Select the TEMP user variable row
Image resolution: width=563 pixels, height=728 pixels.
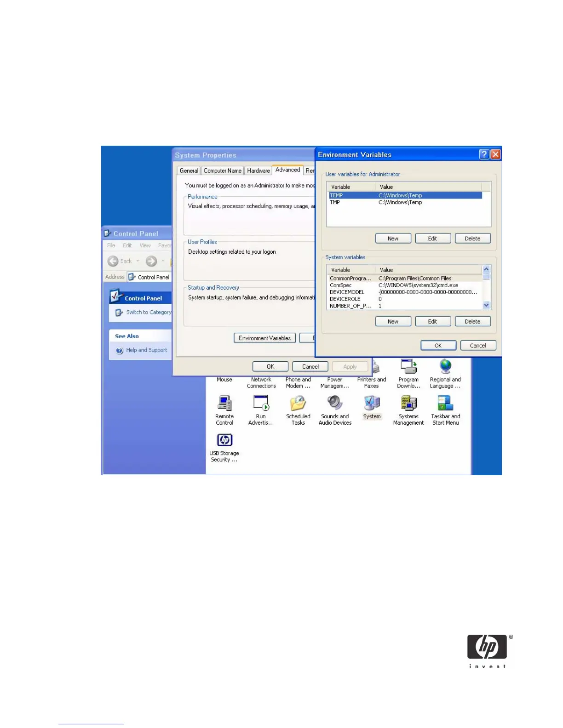(405, 195)
